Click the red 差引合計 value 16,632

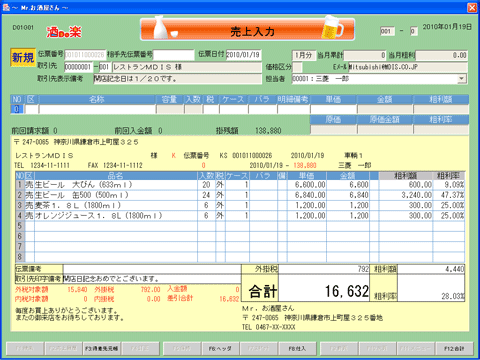(x=229, y=299)
